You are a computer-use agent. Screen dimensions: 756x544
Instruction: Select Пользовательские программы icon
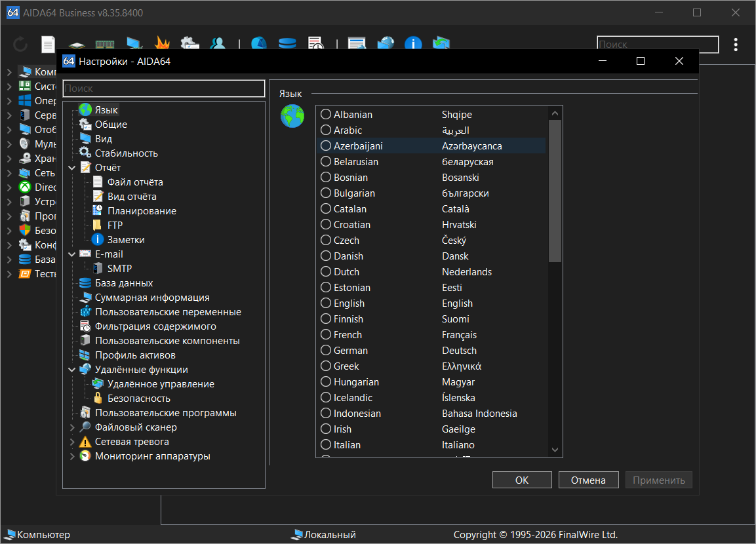[85, 413]
